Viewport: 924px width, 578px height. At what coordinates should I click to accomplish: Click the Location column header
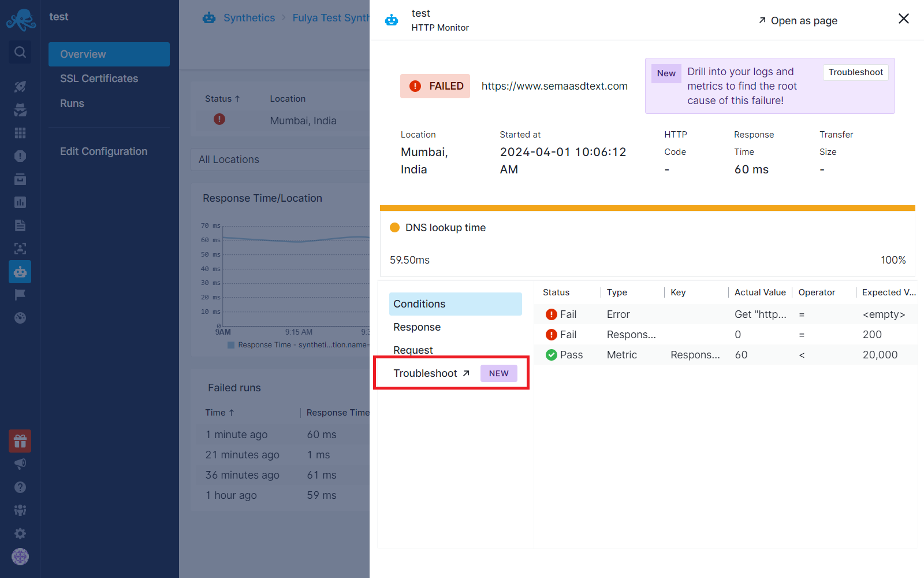[x=288, y=99]
